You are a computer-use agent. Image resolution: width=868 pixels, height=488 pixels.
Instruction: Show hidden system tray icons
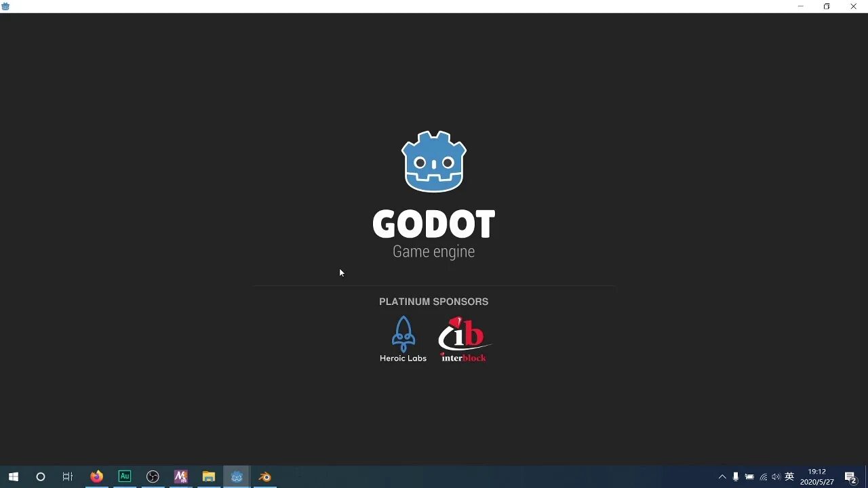(722, 477)
